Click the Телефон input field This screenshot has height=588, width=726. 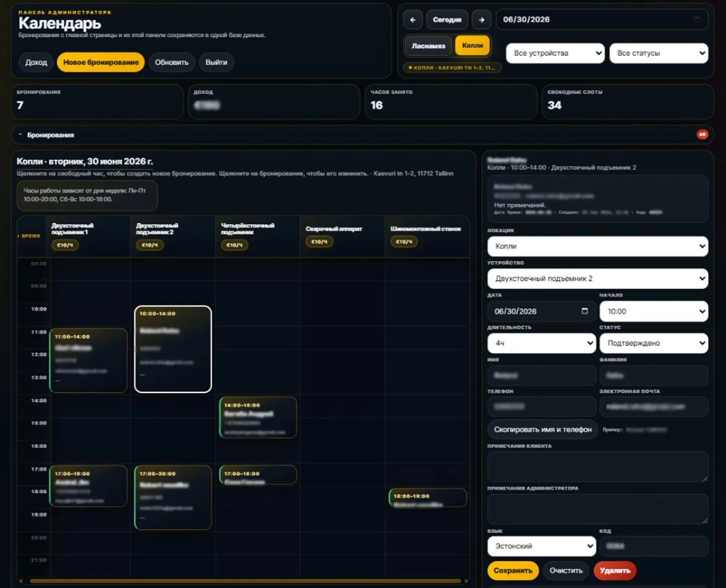coord(541,406)
